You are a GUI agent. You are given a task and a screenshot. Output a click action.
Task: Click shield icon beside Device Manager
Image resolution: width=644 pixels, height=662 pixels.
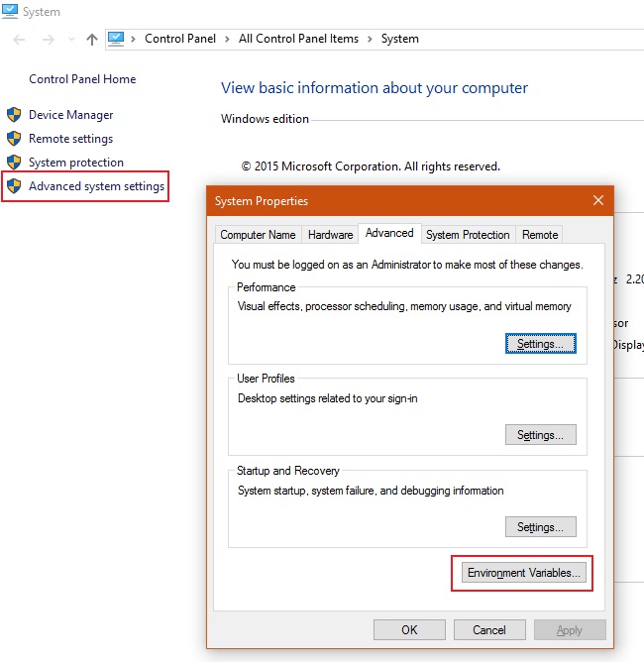point(14,114)
